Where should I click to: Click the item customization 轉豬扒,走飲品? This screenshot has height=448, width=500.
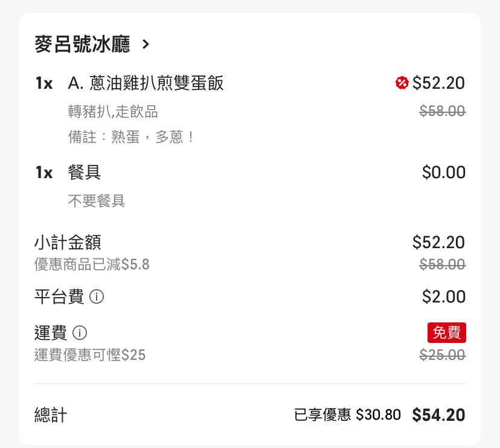coord(113,112)
